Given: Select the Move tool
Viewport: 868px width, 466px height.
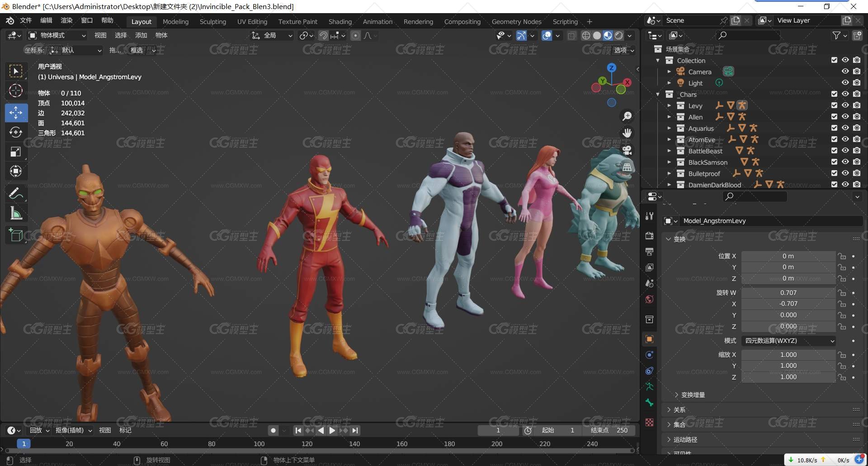Looking at the screenshot, I should pyautogui.click(x=16, y=113).
